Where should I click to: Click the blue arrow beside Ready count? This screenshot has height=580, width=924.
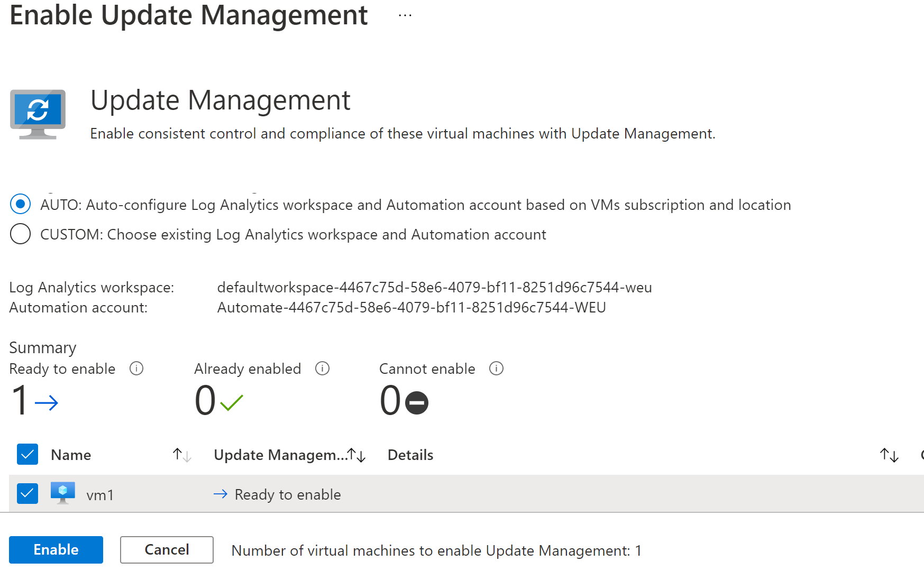click(x=47, y=403)
